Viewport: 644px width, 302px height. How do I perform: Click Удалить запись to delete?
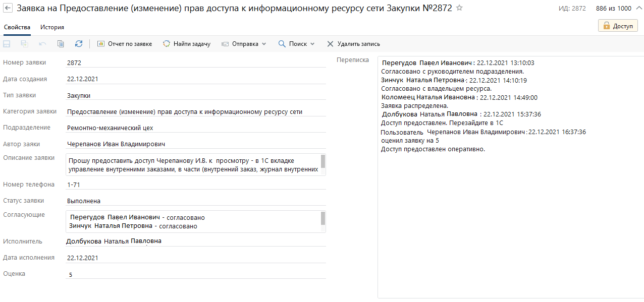coord(353,44)
